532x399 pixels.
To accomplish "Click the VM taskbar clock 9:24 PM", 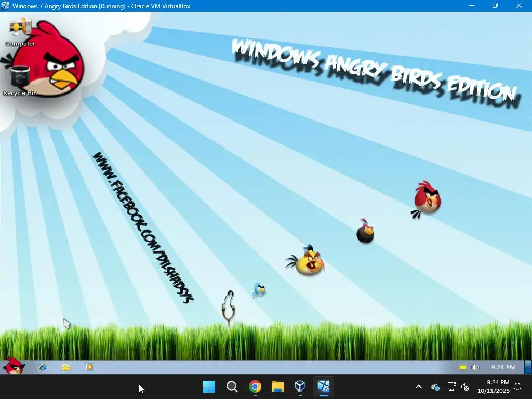I will 503,367.
